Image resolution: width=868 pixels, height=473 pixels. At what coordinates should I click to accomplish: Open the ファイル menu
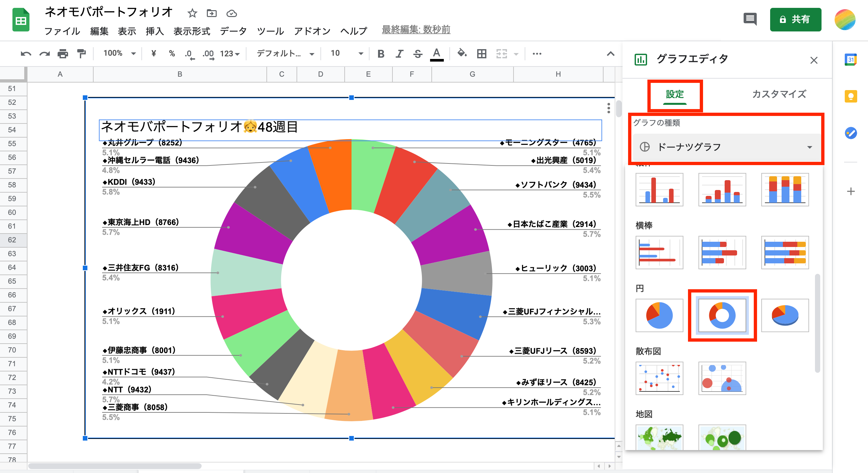[62, 31]
